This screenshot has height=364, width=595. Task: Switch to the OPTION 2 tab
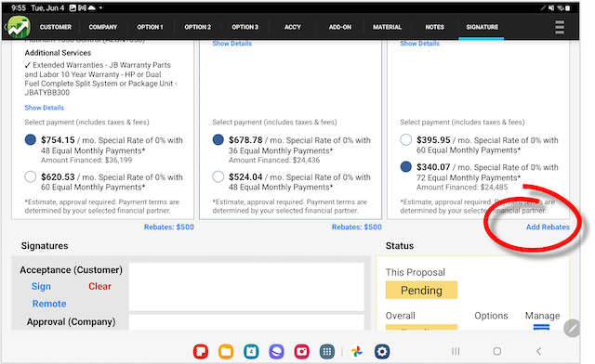click(x=198, y=27)
